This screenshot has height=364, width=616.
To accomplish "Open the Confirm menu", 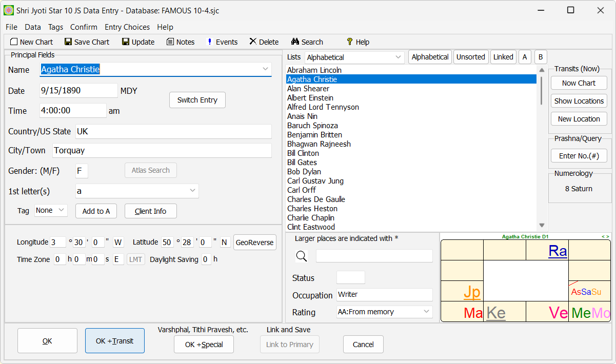I will coord(84,27).
